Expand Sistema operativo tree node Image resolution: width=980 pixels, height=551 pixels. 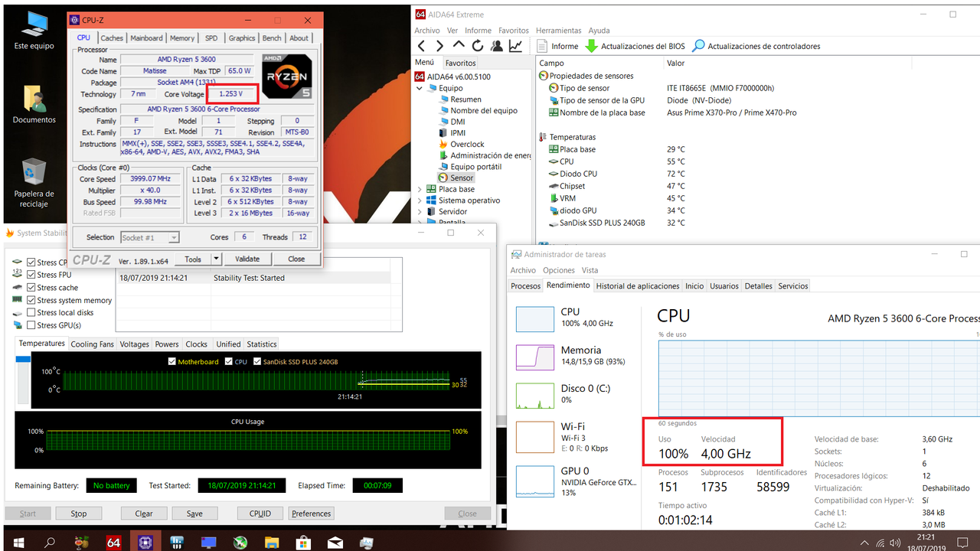[420, 201]
